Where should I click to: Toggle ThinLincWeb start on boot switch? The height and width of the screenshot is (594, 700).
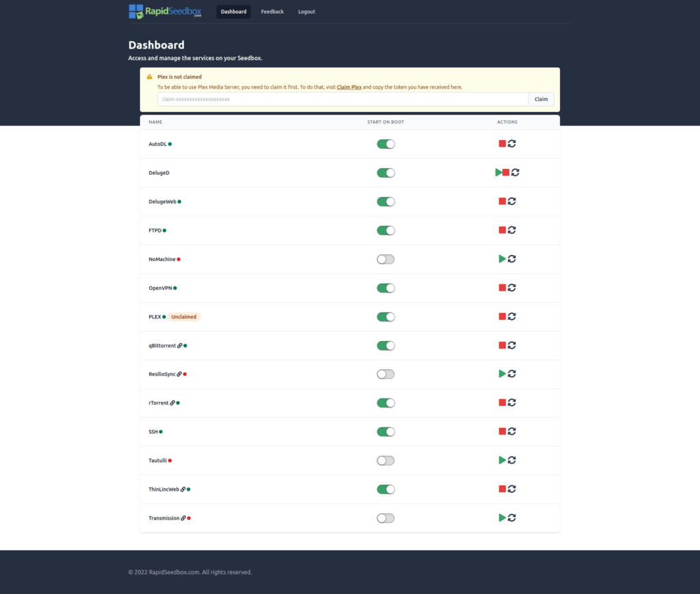(386, 489)
